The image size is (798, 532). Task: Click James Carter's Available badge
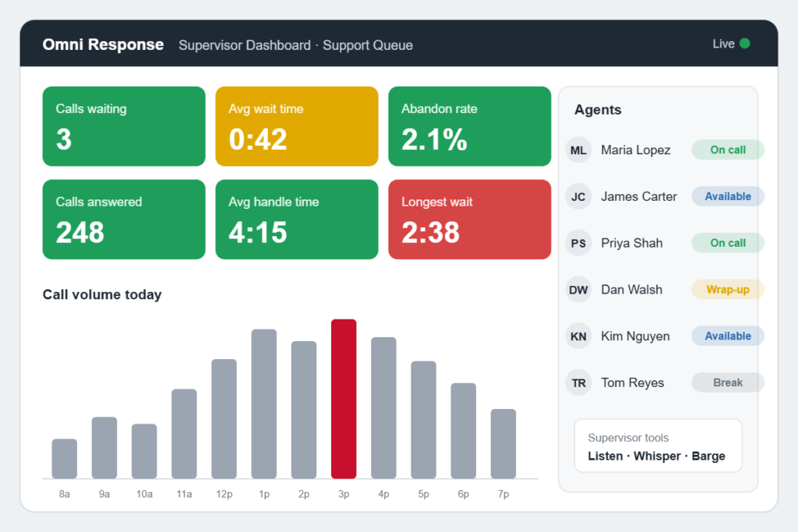[x=728, y=196]
